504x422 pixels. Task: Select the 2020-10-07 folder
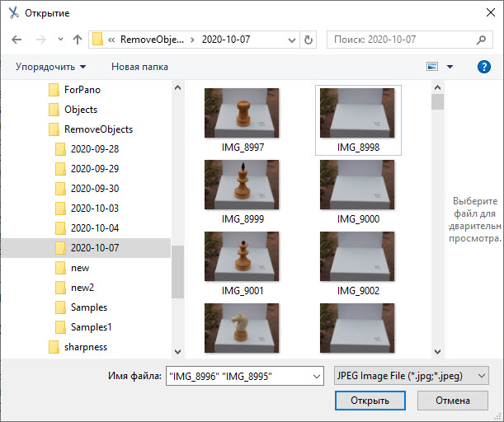86,248
